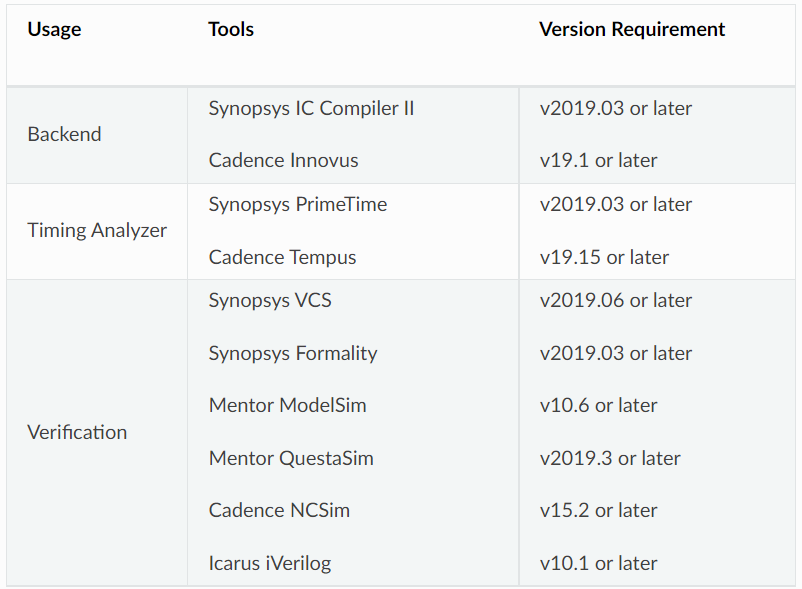
Task: Click the v2019.06 or later version text
Action: click(x=616, y=301)
